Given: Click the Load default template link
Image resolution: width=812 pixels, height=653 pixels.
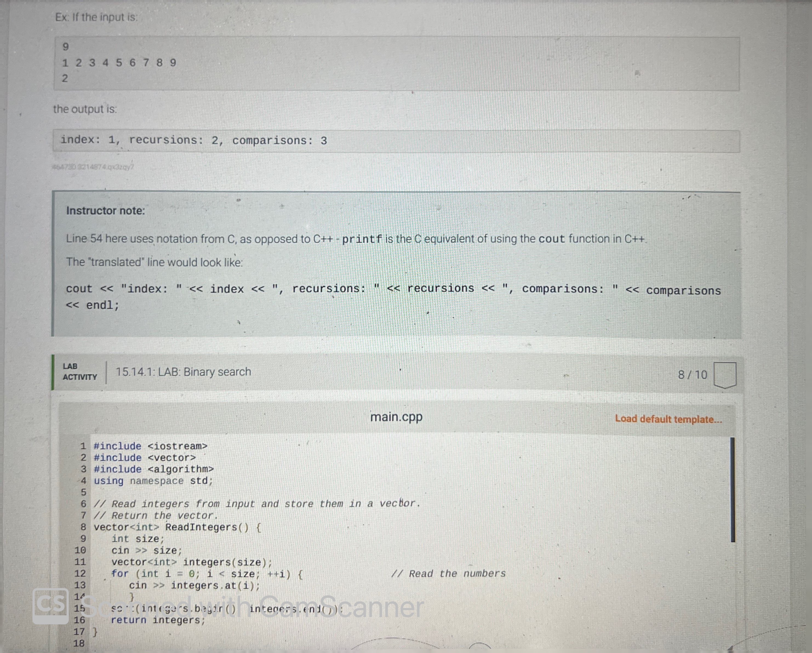Looking at the screenshot, I should (668, 419).
